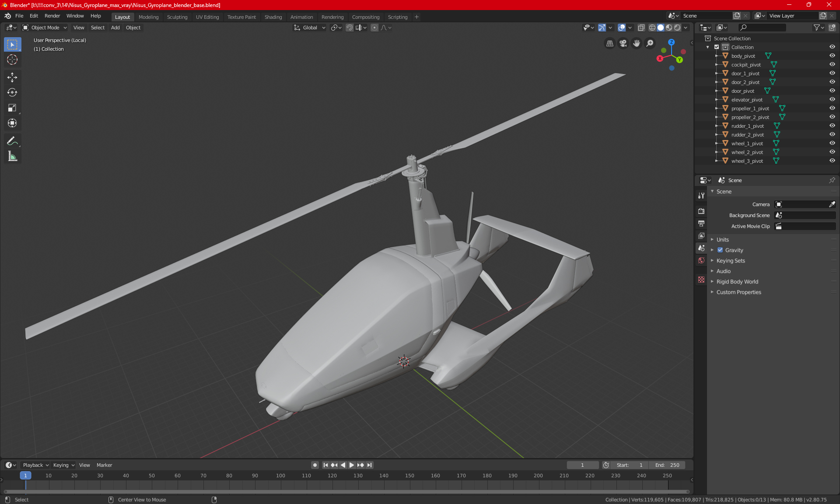Screen dimensions: 840x504
Task: Click Marker in the timeline header
Action: point(104,465)
